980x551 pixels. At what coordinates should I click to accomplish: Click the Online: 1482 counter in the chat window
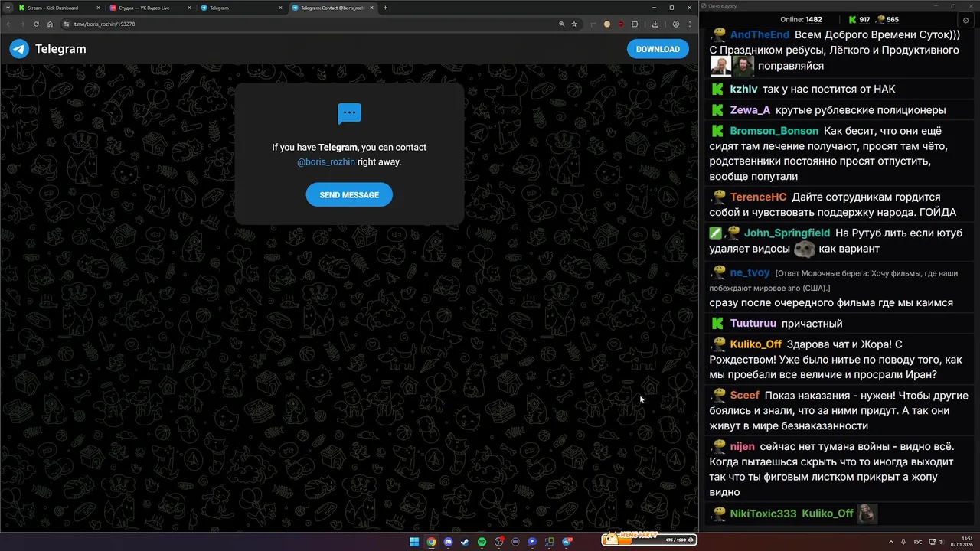point(801,19)
